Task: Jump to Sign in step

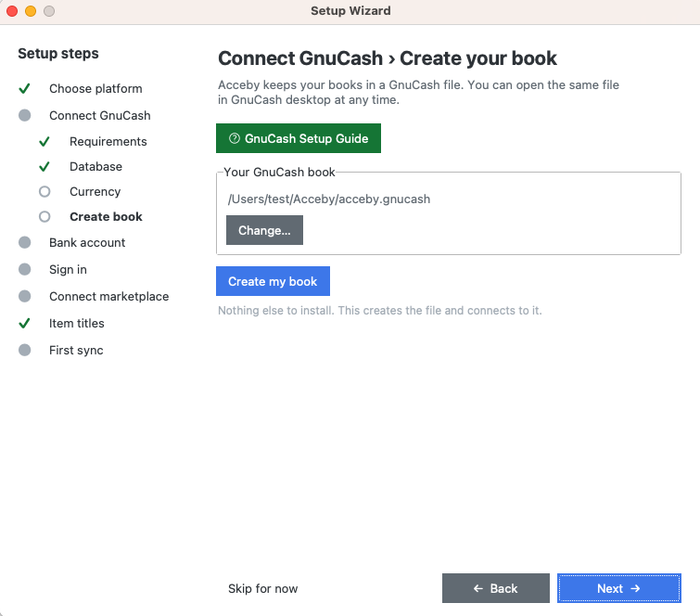Action: point(68,269)
